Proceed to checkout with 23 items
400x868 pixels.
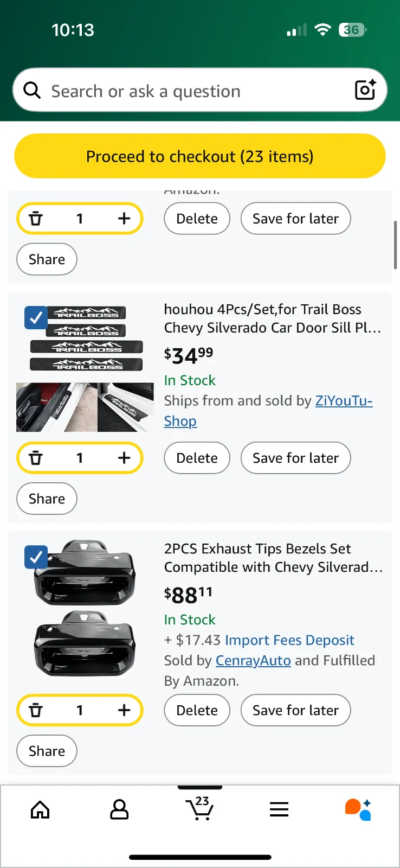point(200,156)
